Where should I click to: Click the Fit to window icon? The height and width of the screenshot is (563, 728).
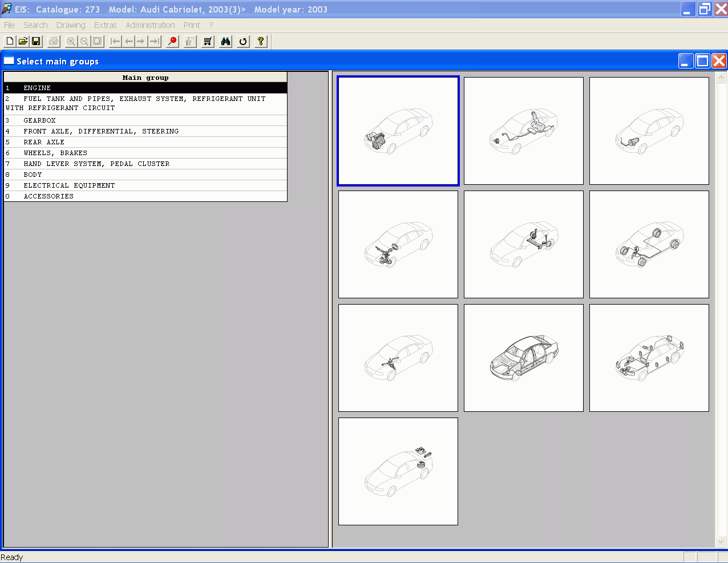coord(97,41)
